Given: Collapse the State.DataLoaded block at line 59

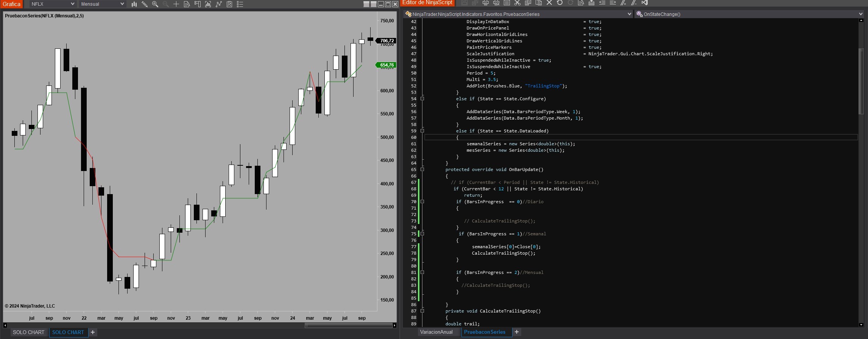Looking at the screenshot, I should [x=422, y=131].
